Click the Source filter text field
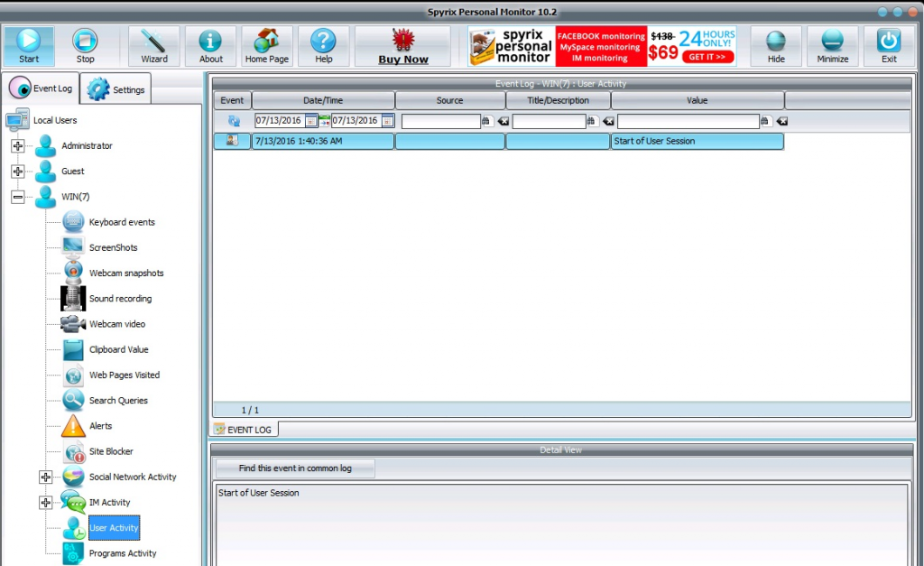924x566 pixels. tap(440, 121)
